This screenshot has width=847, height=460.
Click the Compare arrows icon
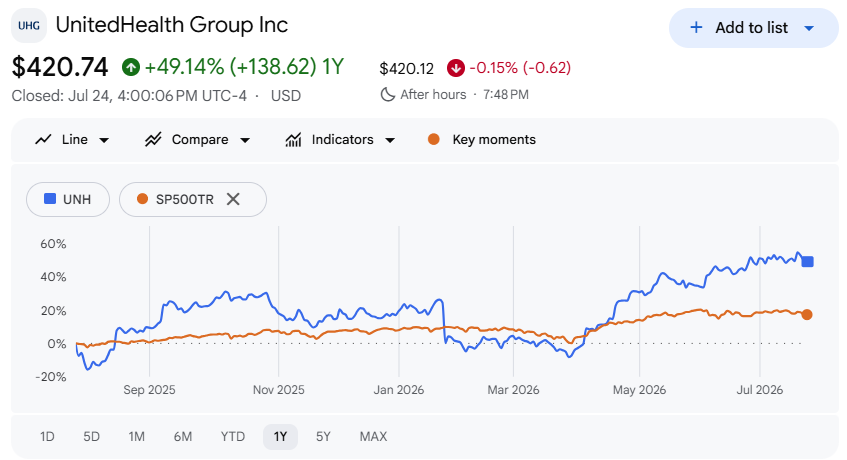[x=153, y=140]
